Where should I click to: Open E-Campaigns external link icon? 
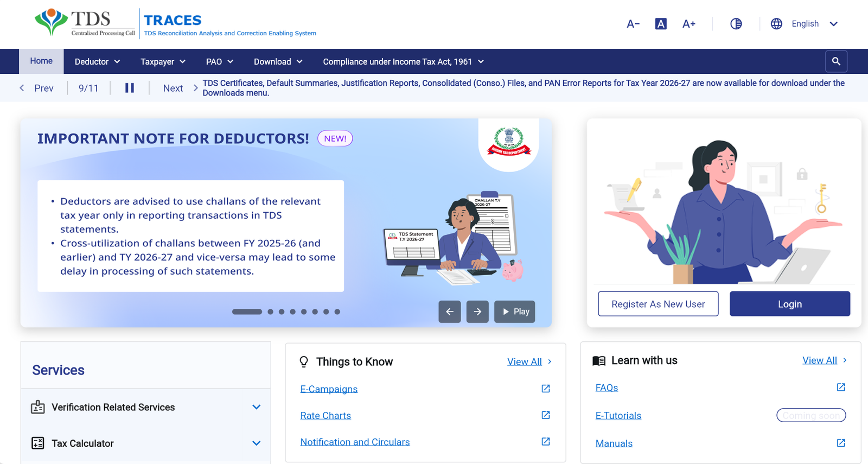tap(546, 389)
